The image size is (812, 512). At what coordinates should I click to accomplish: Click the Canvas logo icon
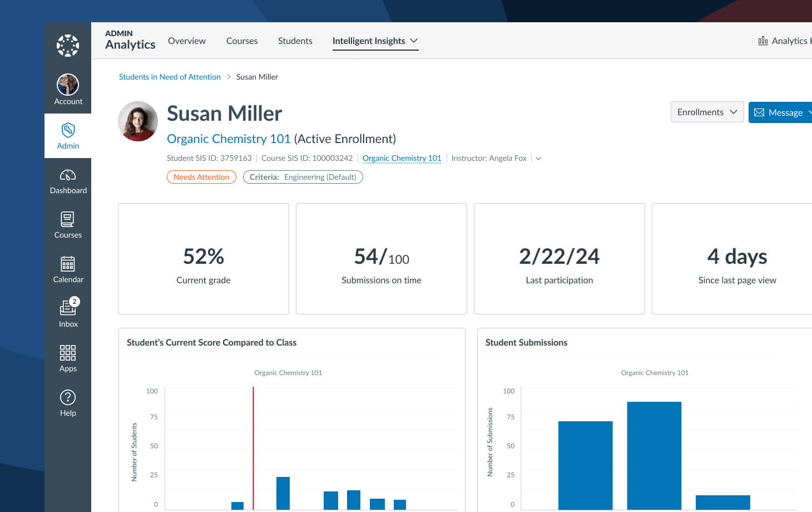coord(67,45)
